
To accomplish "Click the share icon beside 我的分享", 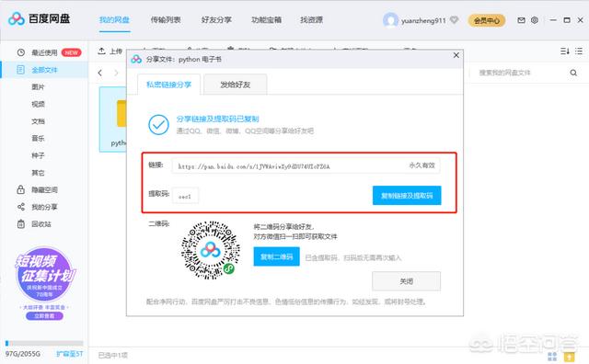I will click(21, 207).
